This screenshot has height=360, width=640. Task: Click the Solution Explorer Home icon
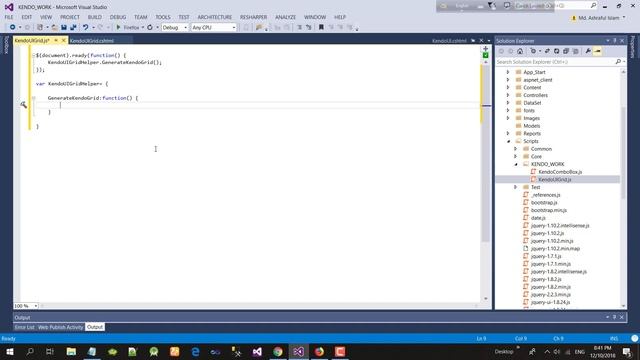pos(520,51)
